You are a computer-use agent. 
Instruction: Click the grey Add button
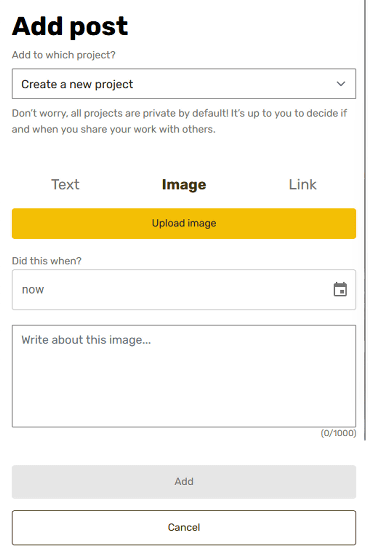184,482
